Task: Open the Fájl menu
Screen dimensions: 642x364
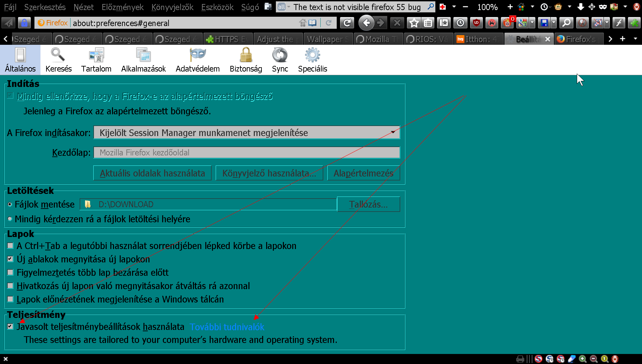Action: (x=10, y=7)
